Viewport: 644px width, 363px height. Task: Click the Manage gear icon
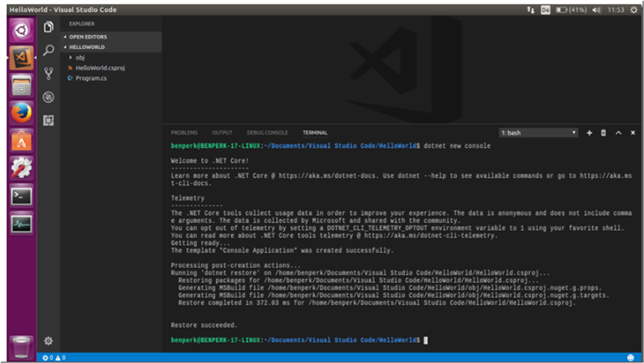point(49,341)
